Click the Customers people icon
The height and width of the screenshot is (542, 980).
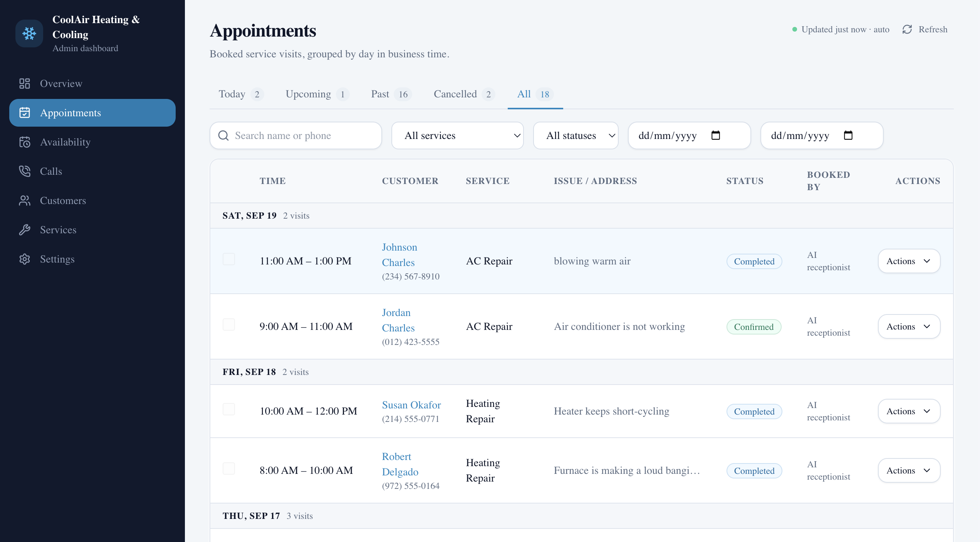25,201
